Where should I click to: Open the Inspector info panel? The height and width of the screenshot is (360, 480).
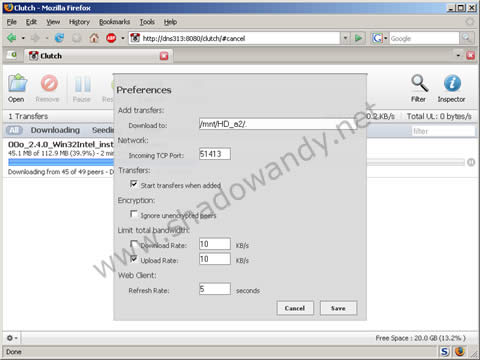pos(452,83)
